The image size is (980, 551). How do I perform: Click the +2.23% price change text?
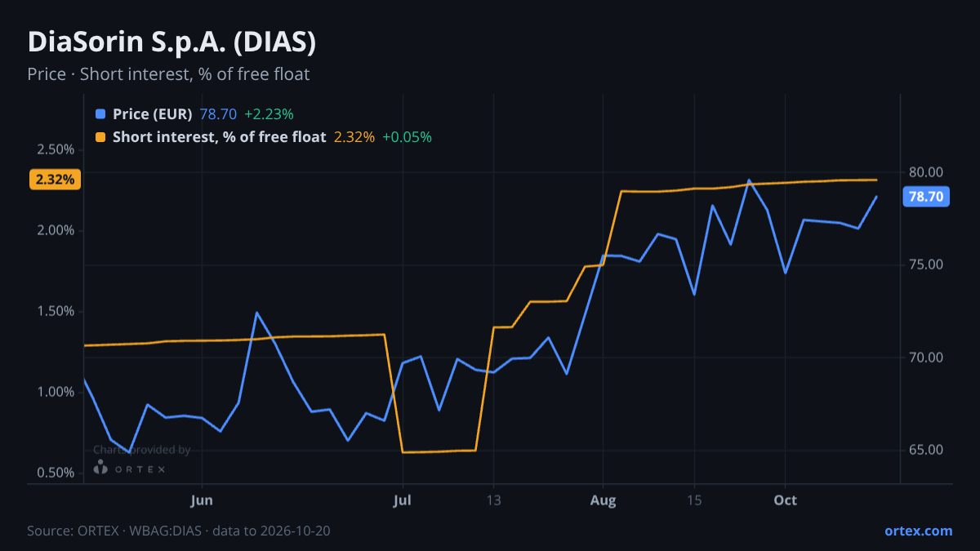tap(269, 114)
